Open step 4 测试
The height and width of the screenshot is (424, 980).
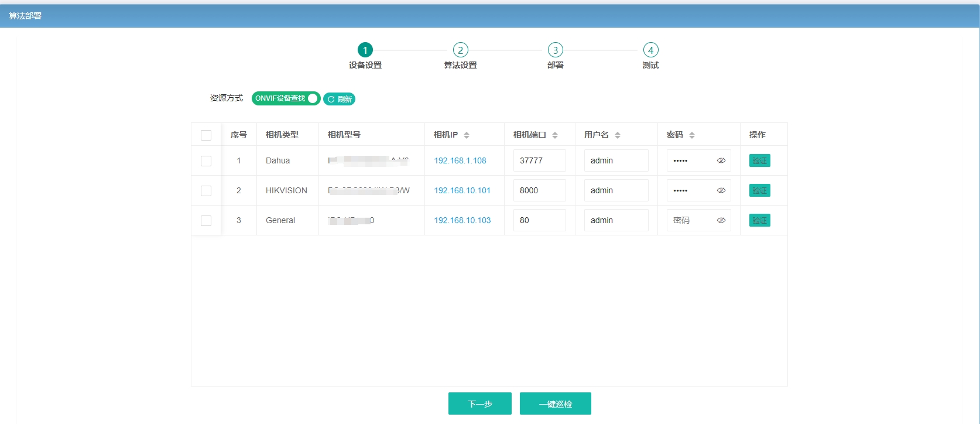point(650,56)
